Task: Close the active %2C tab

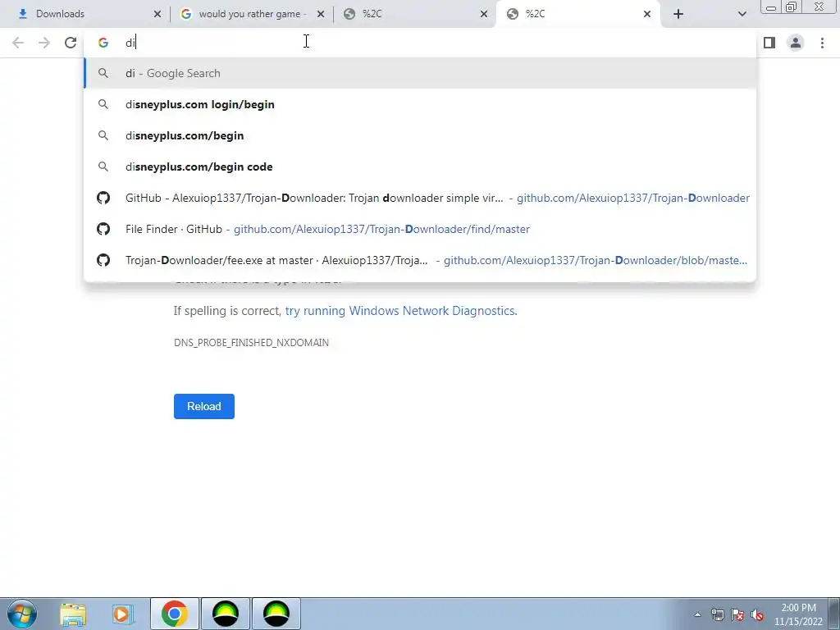Action: [647, 14]
